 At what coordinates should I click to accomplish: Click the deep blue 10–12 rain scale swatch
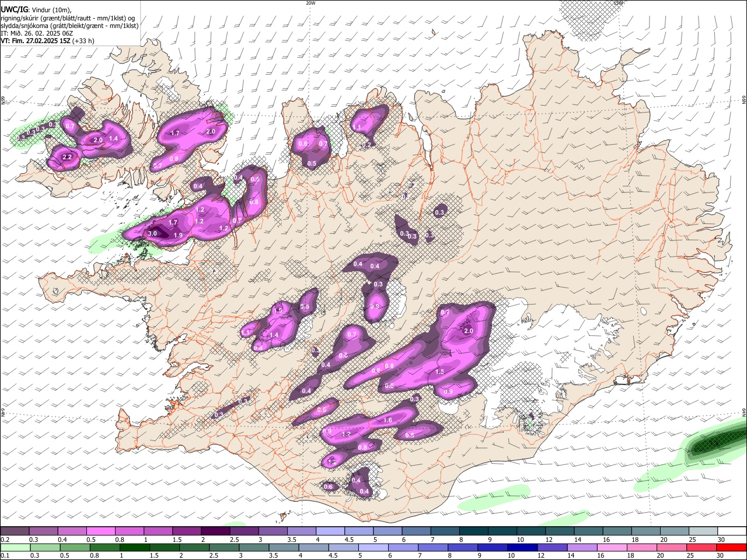point(523,548)
